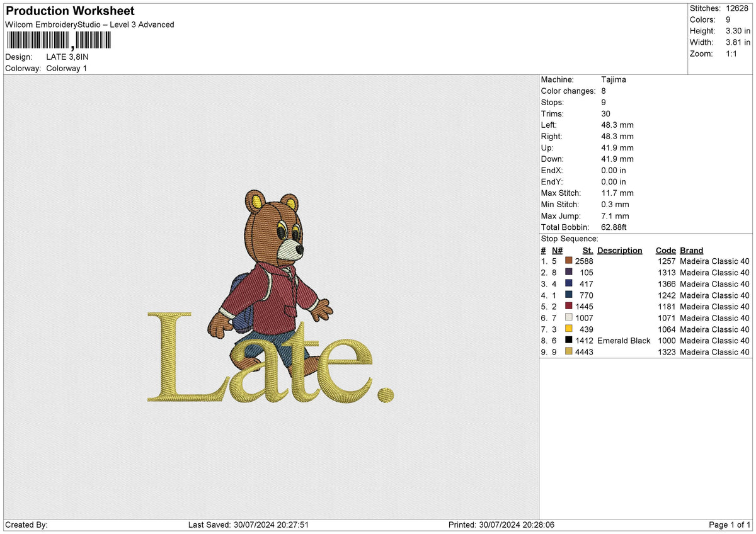
Task: Click the Stitches value 12628
Action: tap(738, 8)
